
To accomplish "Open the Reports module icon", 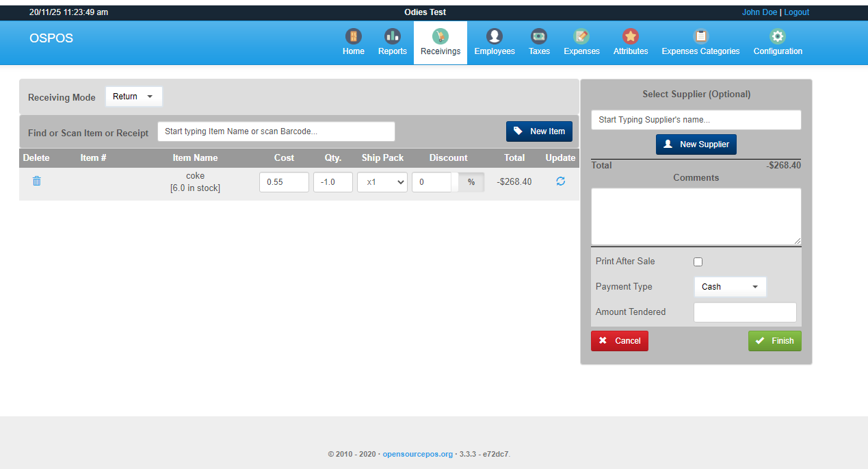I will coord(392,36).
